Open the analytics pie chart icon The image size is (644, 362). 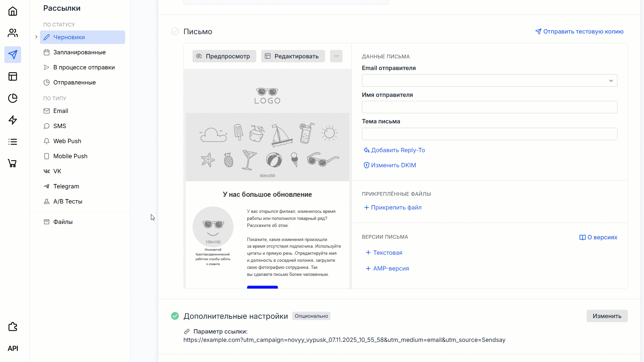(13, 98)
